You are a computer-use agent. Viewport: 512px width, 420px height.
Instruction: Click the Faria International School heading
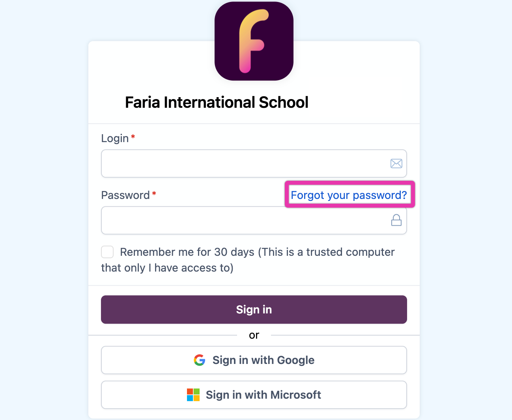217,102
